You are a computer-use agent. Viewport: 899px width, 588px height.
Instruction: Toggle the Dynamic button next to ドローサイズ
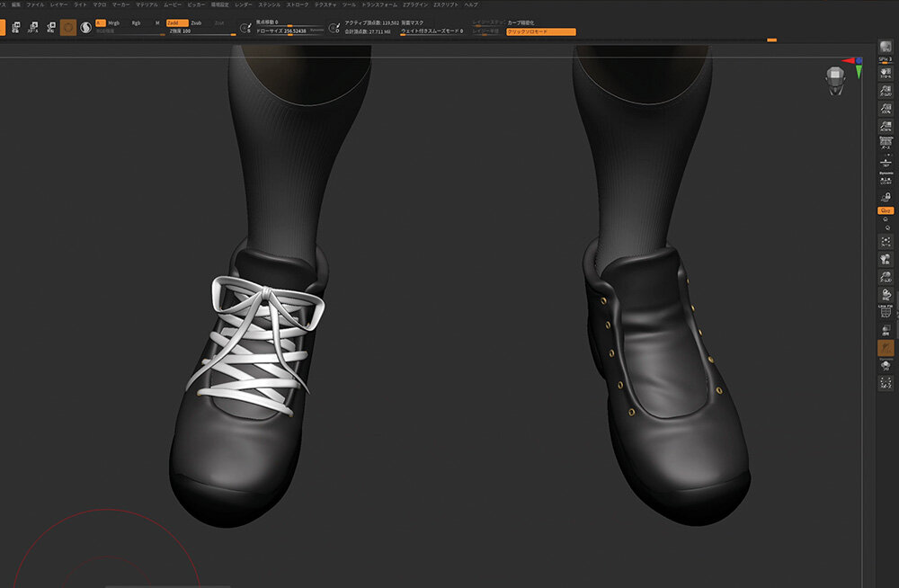point(317,31)
